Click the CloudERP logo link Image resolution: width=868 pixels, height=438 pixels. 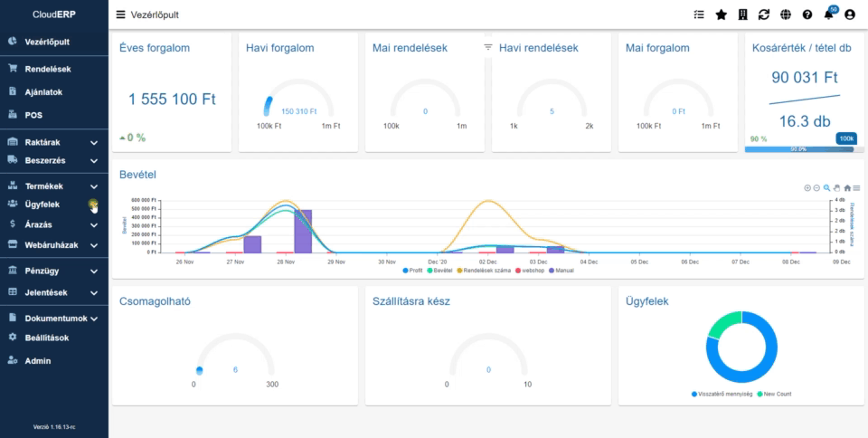tap(53, 14)
